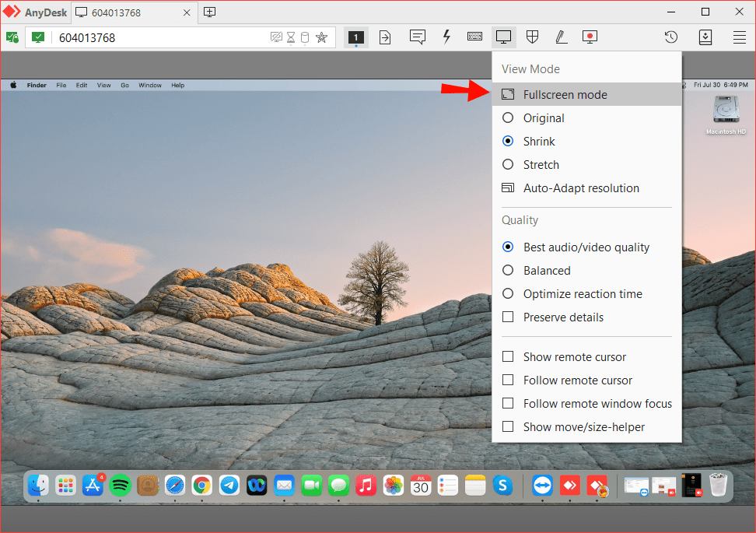
Task: Select Auto-Adapt resolution menu entry
Action: click(x=580, y=188)
